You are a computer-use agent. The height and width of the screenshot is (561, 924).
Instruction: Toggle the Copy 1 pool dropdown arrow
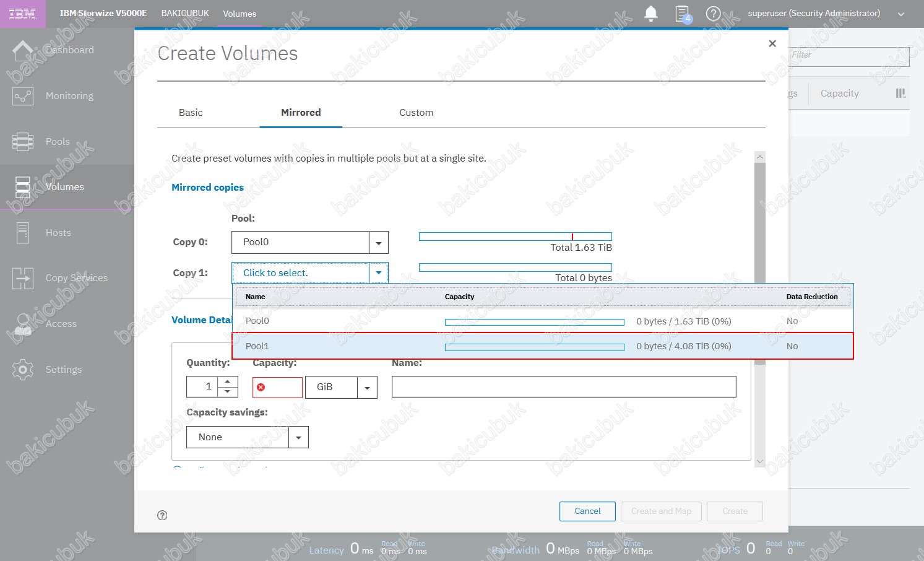click(x=379, y=273)
